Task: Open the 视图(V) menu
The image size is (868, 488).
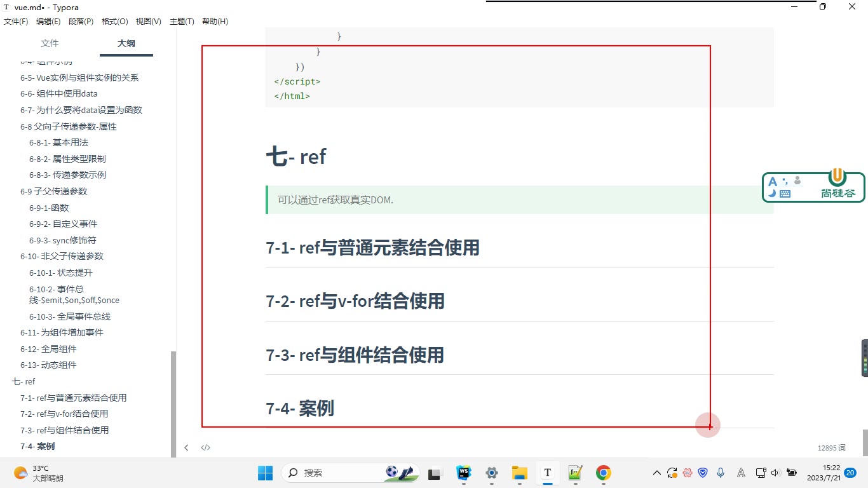Action: 149,22
